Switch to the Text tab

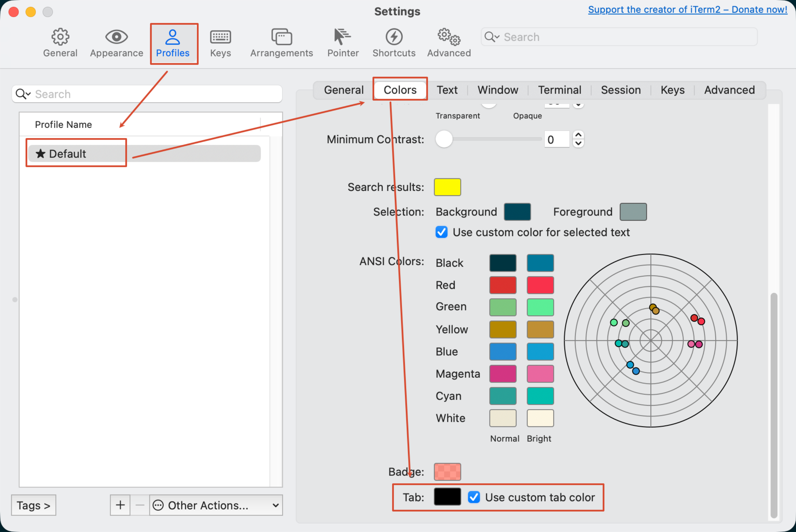[x=447, y=90]
